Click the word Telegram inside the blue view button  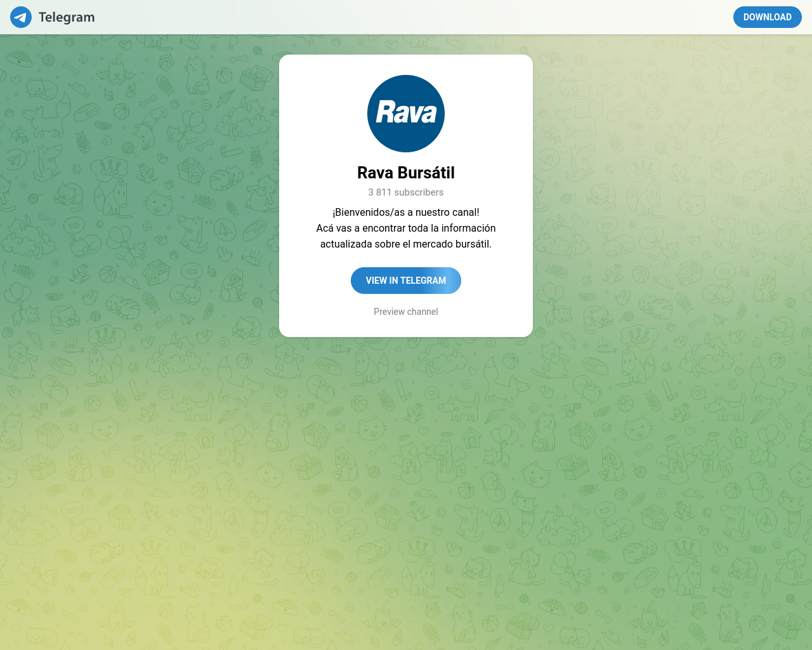coord(423,281)
